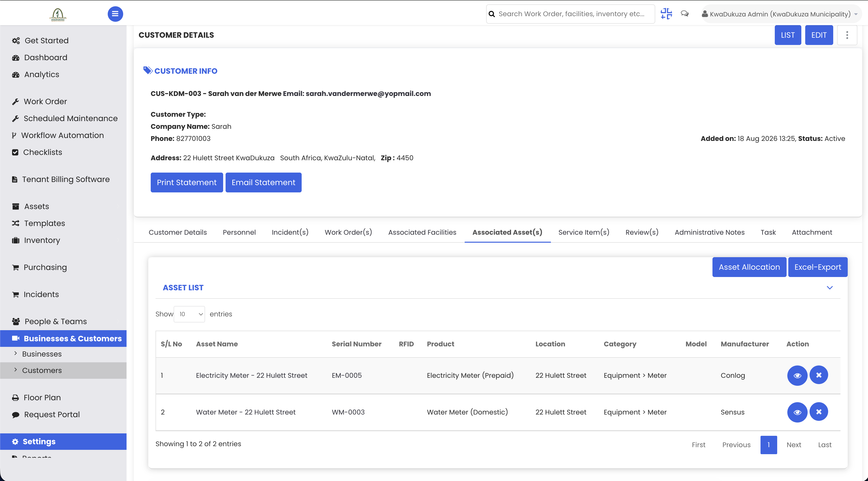The width and height of the screenshot is (868, 481).
Task: View Water Meter asset details eye button
Action: (797, 412)
